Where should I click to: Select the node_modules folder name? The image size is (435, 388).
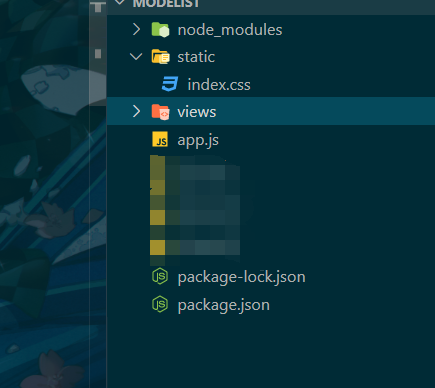[x=230, y=30]
